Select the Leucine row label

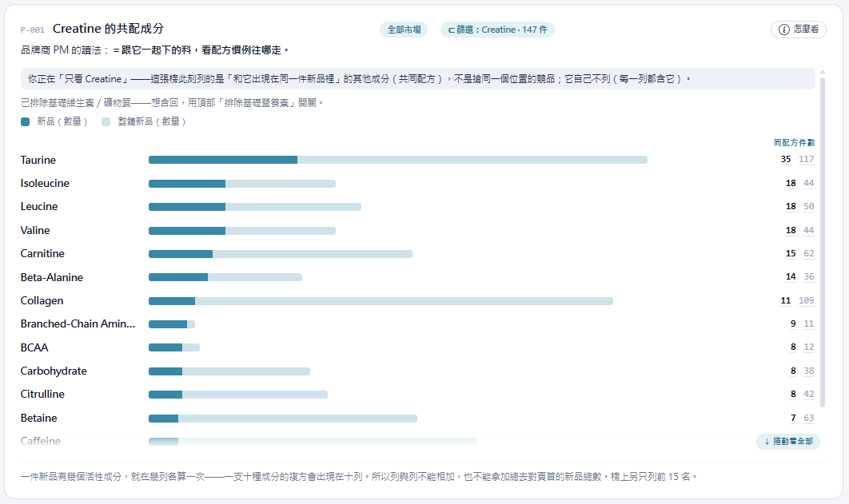[x=39, y=207]
